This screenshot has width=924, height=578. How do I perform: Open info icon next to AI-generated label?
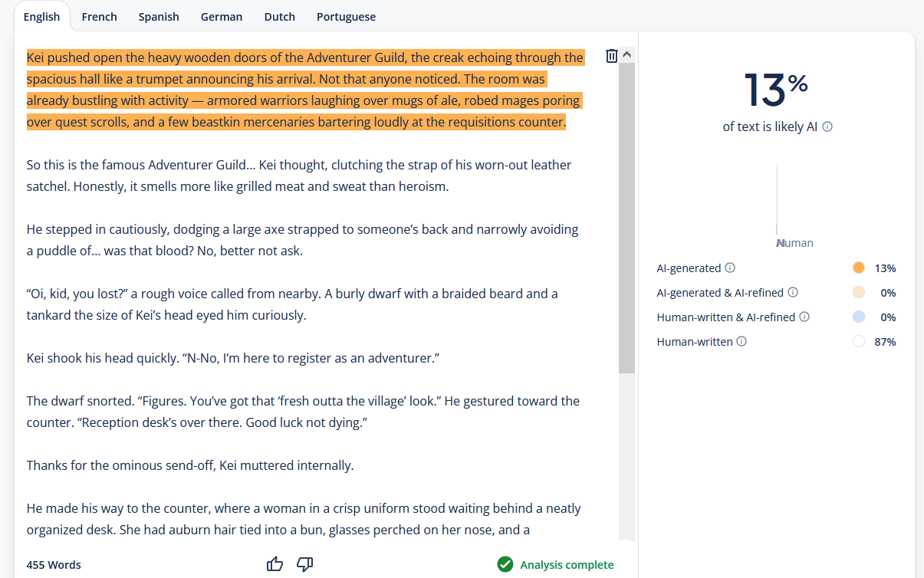tap(730, 268)
